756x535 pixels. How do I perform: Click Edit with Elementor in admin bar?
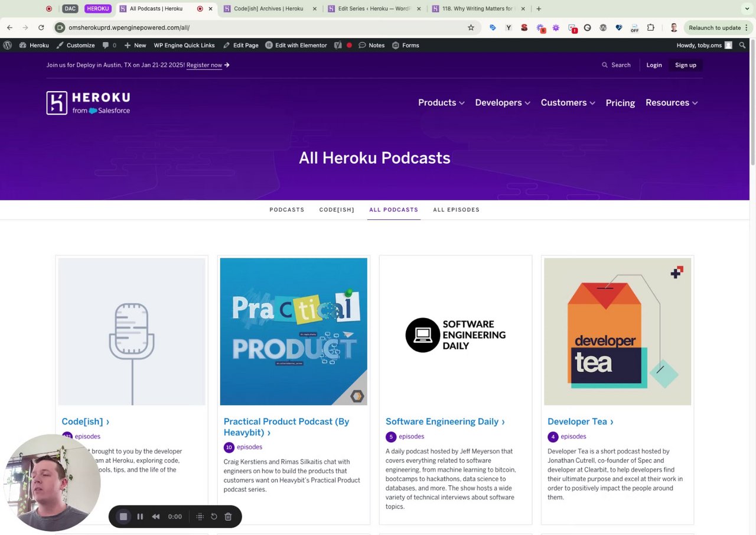[296, 46]
